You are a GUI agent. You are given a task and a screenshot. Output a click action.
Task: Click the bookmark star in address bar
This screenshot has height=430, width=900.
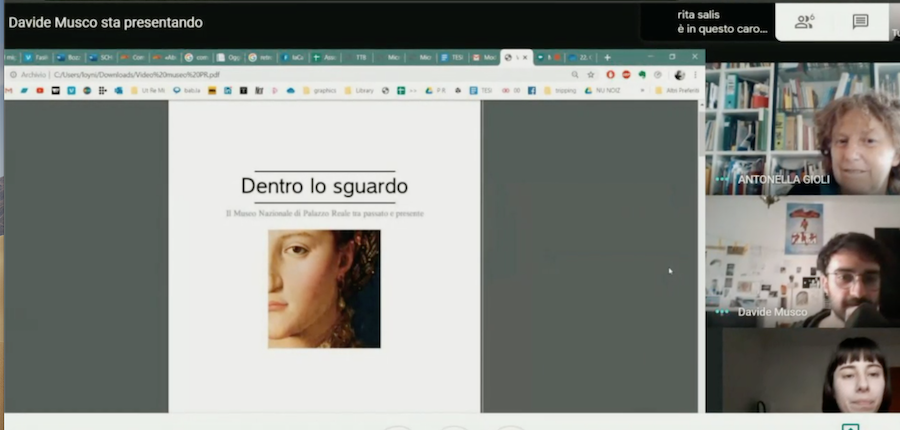pos(591,75)
